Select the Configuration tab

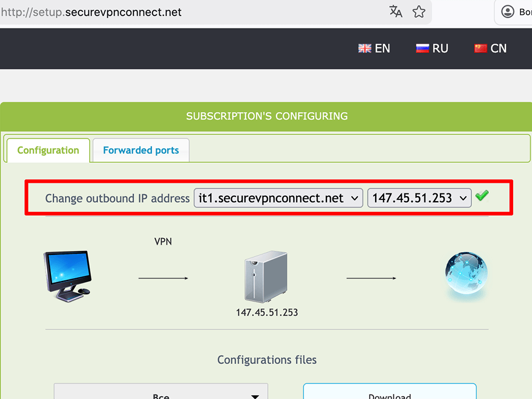(48, 150)
